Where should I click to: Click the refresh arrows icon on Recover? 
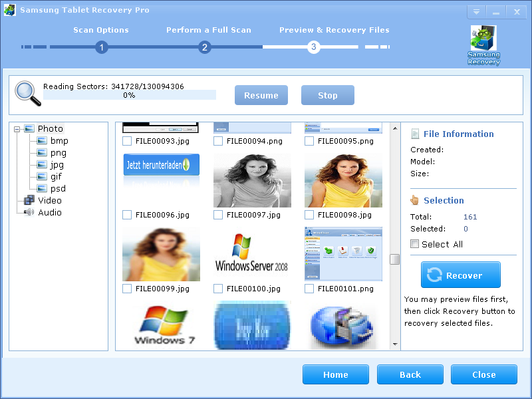click(434, 275)
